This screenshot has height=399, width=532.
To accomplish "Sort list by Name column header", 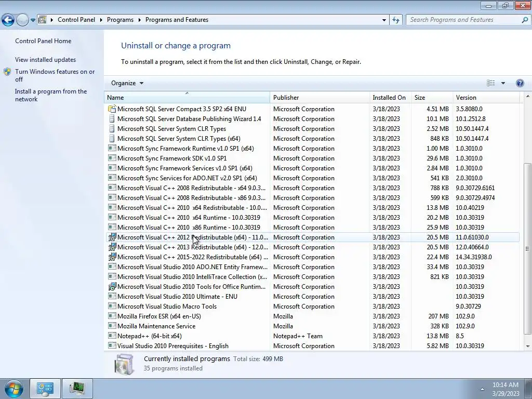I will coord(187,98).
